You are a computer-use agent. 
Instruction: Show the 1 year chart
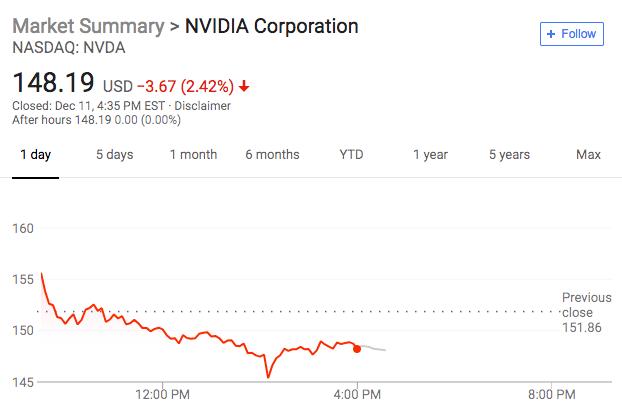point(430,155)
